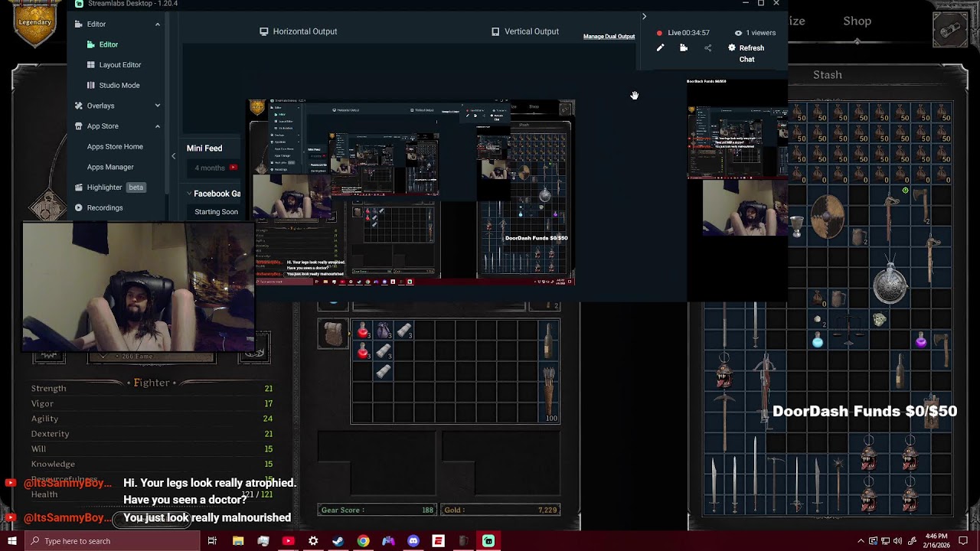The height and width of the screenshot is (551, 980).
Task: Click the webcam preview thumbnail
Action: [x=139, y=288]
